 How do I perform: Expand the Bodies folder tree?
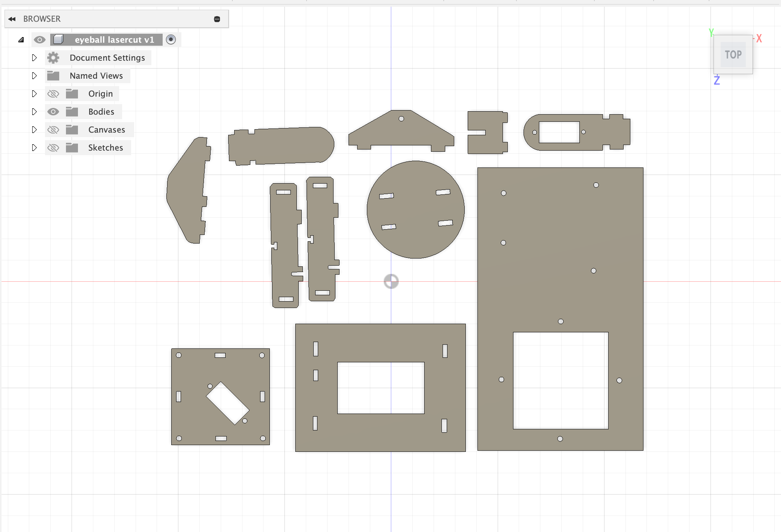(34, 111)
